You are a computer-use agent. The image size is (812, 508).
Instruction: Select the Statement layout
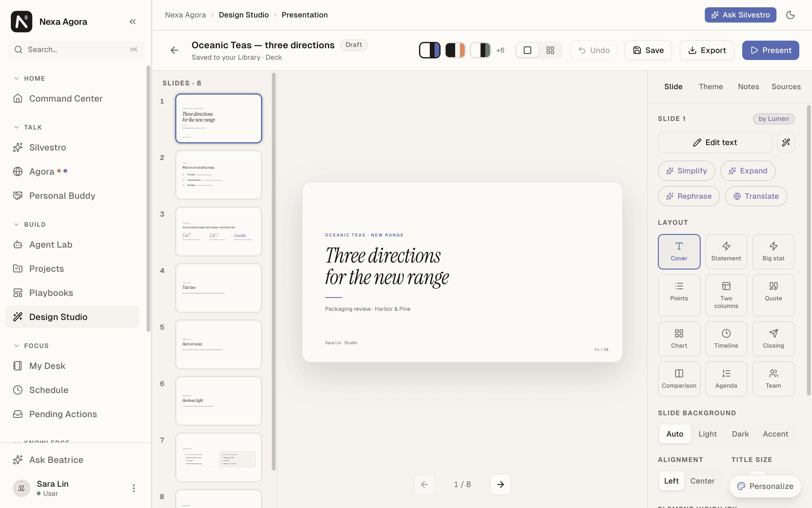726,252
